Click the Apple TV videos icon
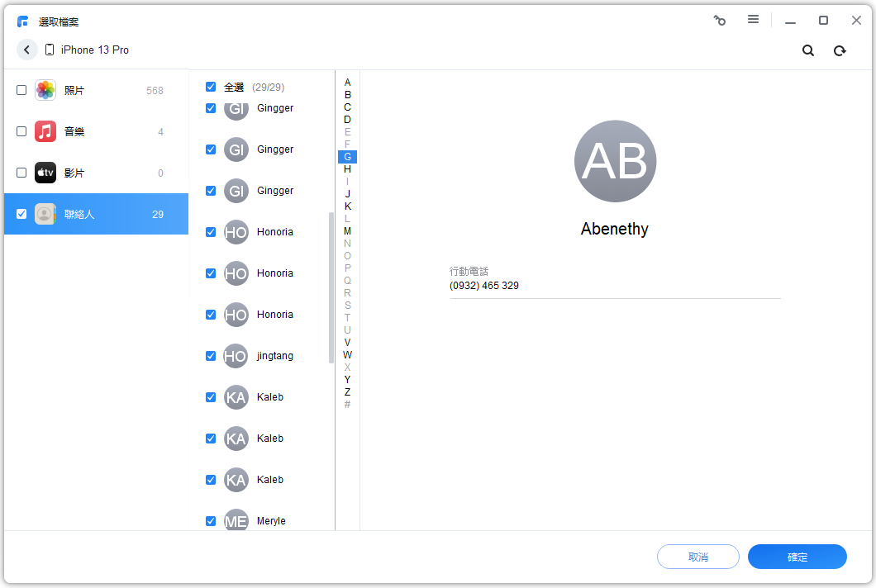 click(45, 173)
